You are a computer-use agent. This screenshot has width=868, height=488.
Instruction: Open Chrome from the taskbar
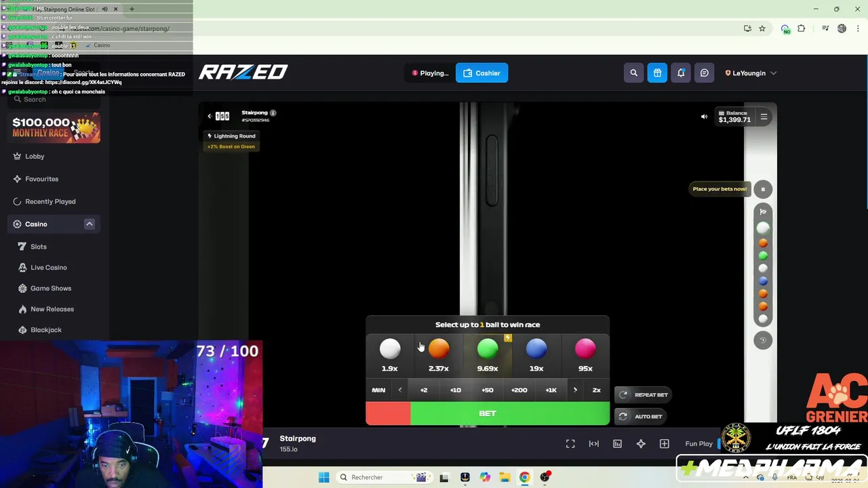pyautogui.click(x=524, y=477)
